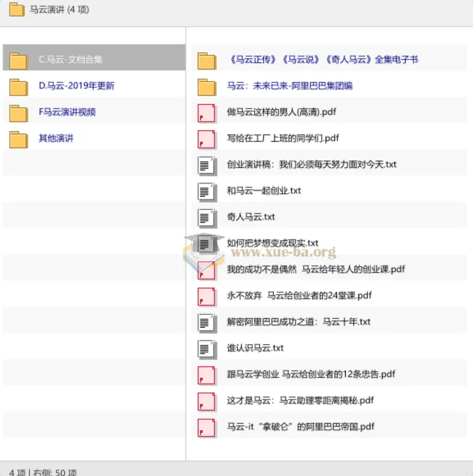Screen dimensions: 473x476
Task: Select file 奇人马云.txt
Action: (251, 217)
